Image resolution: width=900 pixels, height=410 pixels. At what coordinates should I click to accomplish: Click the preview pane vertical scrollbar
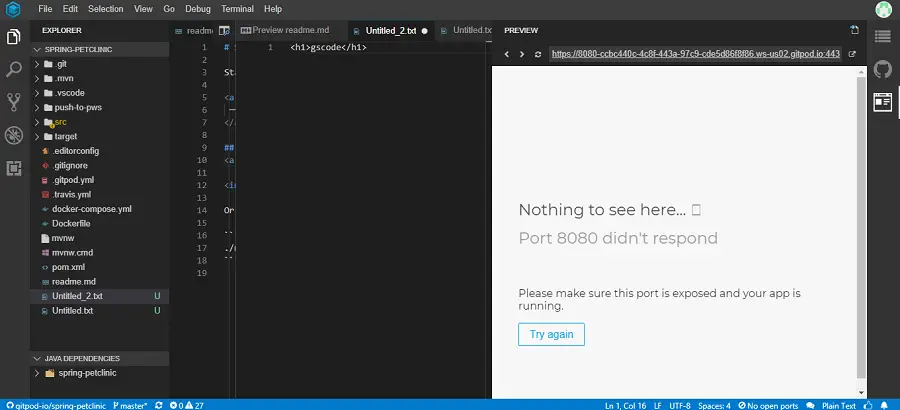(x=861, y=227)
